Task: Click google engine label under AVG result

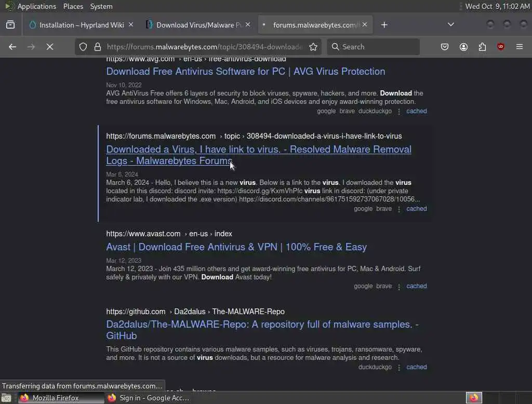Action: point(326,111)
